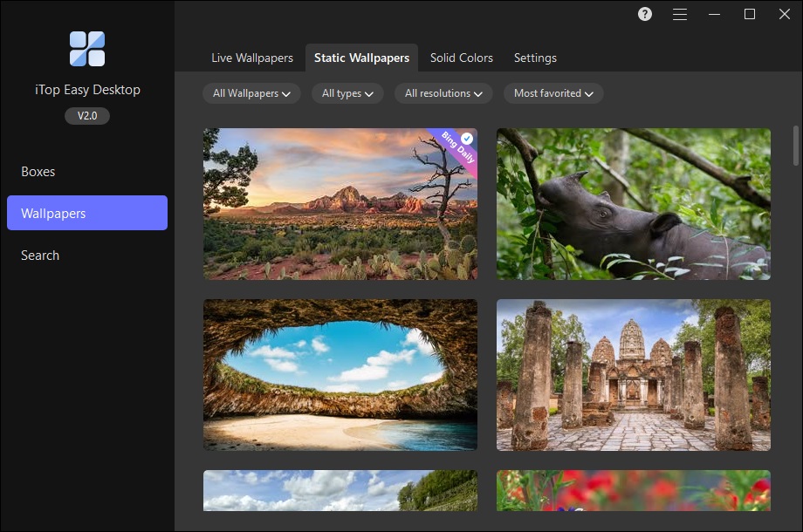Click the iTop Easy Desktop logo

87,49
